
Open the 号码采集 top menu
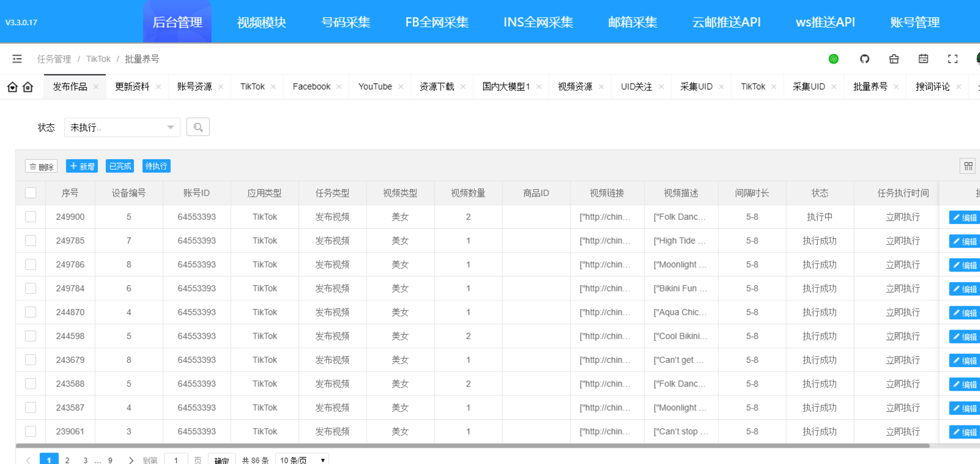point(346,22)
